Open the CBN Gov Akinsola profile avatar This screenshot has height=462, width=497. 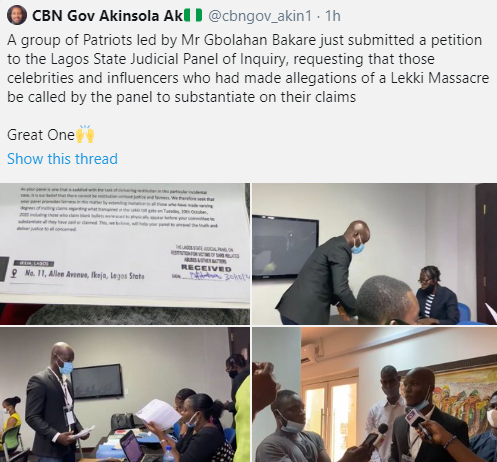pyautogui.click(x=17, y=15)
